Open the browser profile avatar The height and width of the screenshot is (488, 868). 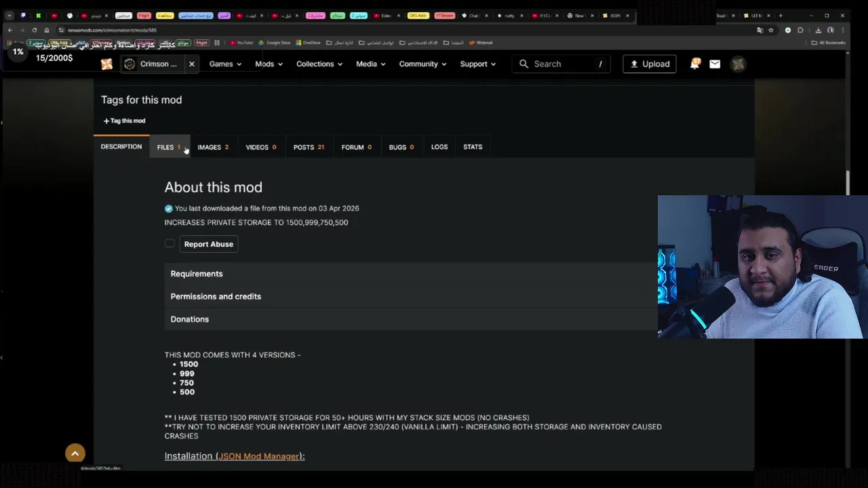pos(830,30)
